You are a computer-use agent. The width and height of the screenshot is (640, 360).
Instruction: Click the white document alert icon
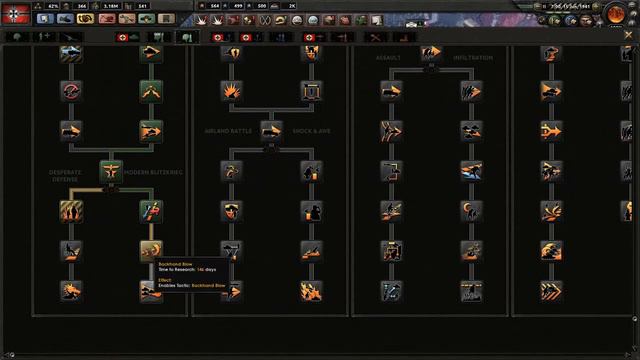pyautogui.click(x=377, y=20)
